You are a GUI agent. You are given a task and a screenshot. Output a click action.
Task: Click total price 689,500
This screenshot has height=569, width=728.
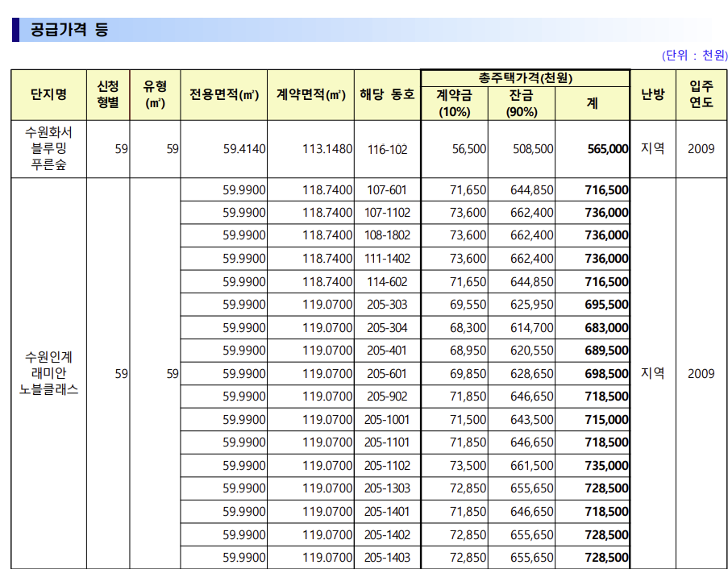tap(606, 351)
